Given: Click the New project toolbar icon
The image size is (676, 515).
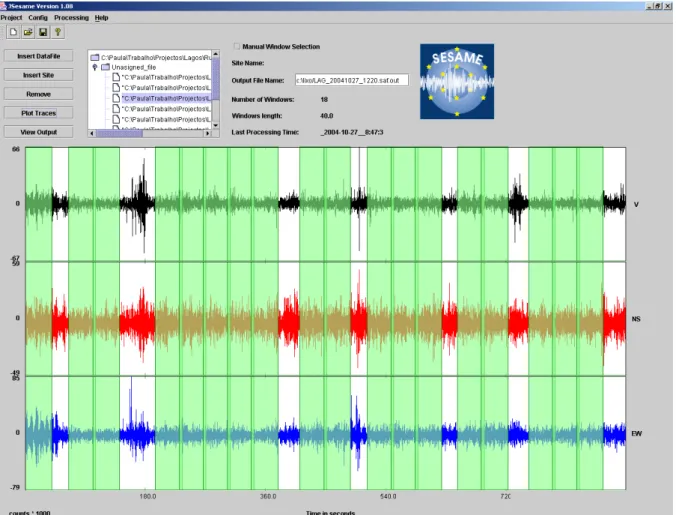Looking at the screenshot, I should point(13,32).
